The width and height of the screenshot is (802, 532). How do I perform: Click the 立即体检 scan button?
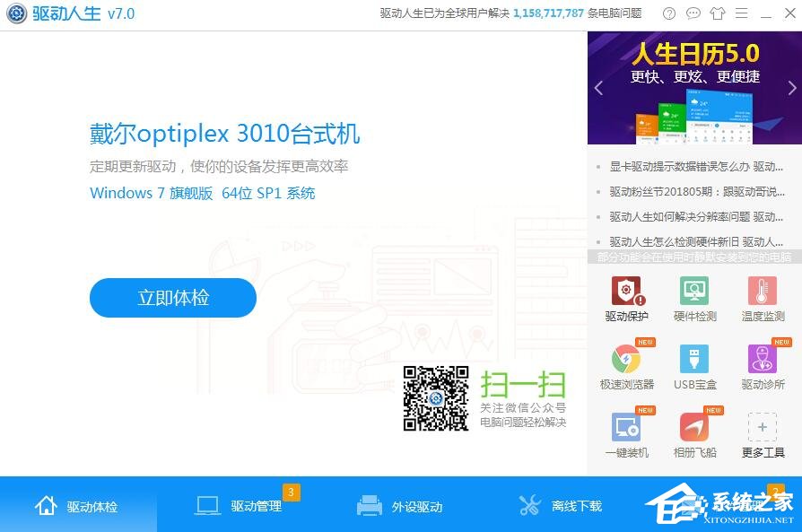tap(172, 298)
